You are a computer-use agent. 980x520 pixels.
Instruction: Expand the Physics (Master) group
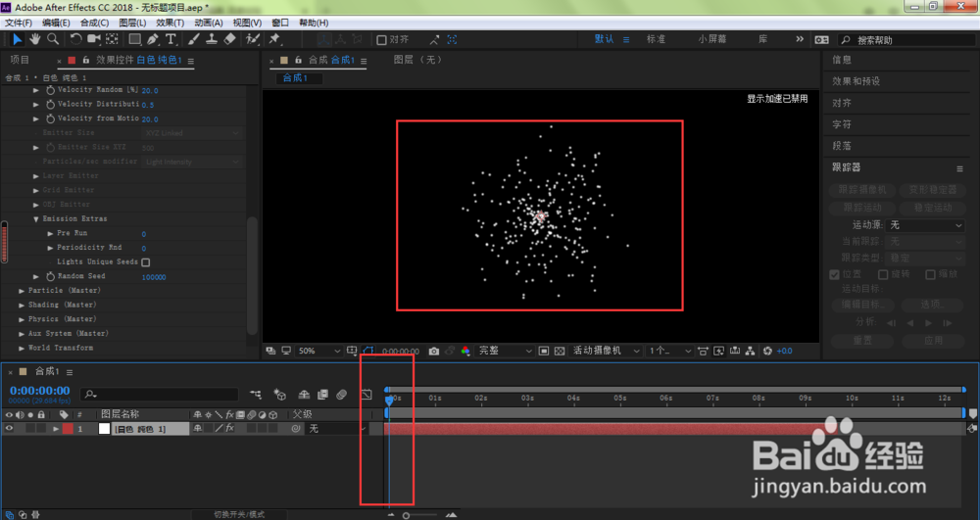coord(22,319)
